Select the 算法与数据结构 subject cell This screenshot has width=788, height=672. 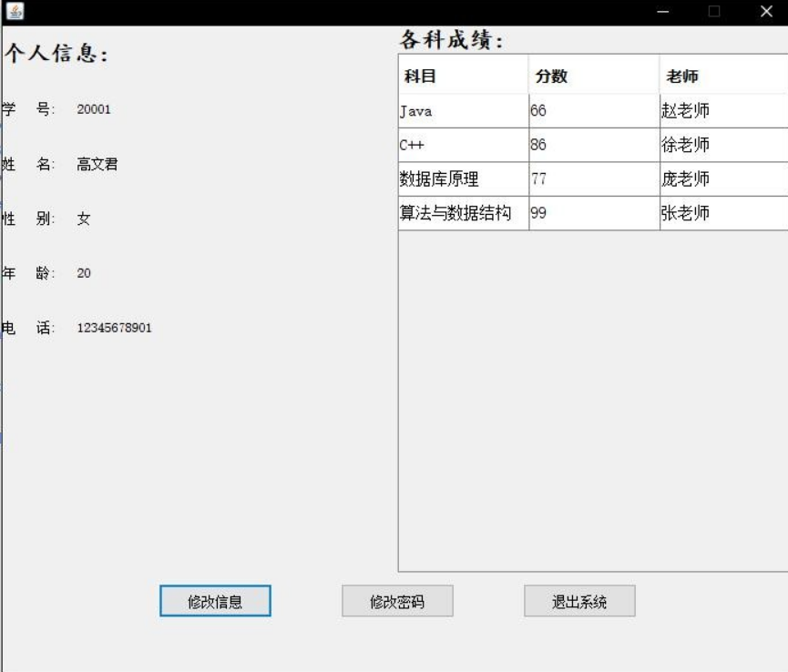(x=464, y=213)
